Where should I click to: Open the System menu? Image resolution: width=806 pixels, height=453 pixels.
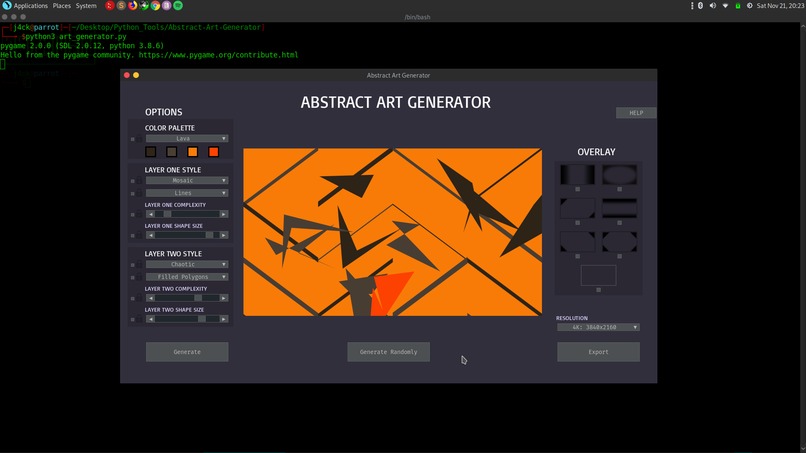pyautogui.click(x=86, y=6)
